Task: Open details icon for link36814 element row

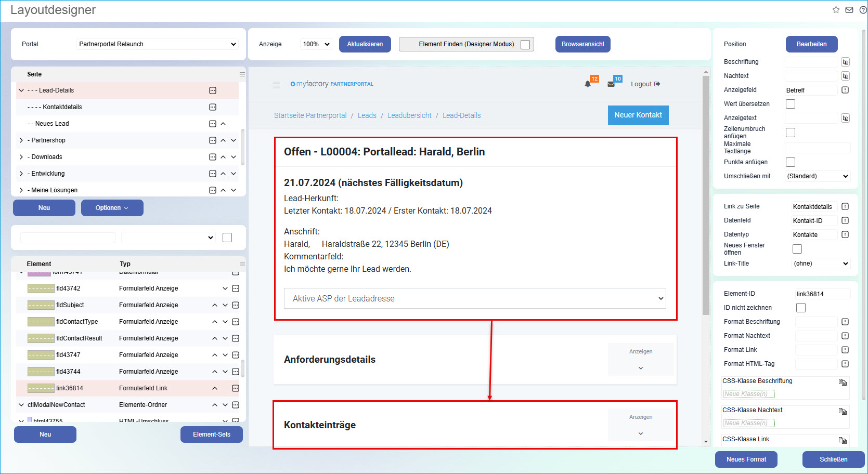Action: (235, 388)
